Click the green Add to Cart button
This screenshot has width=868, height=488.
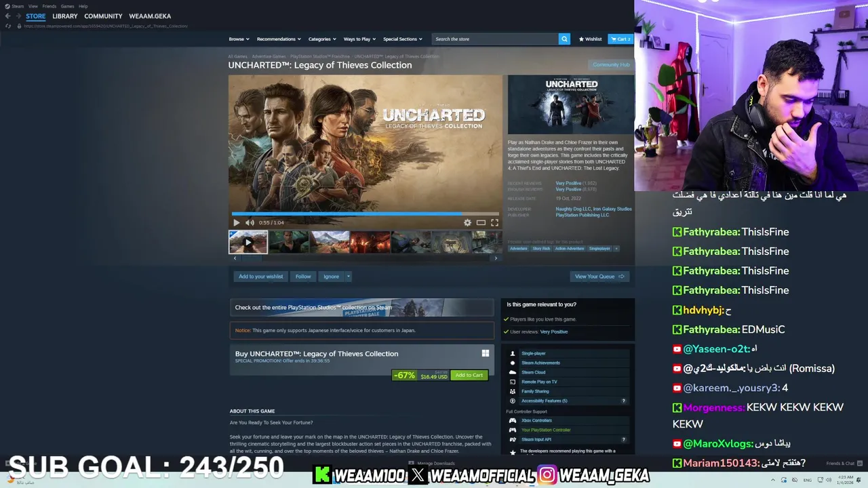pyautogui.click(x=469, y=375)
